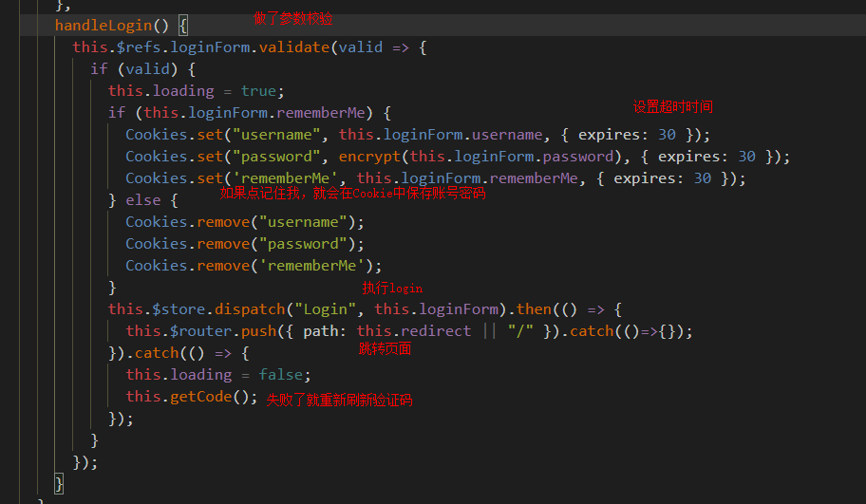This screenshot has width=866, height=504.
Task: Click the $store property
Action: (x=179, y=309)
